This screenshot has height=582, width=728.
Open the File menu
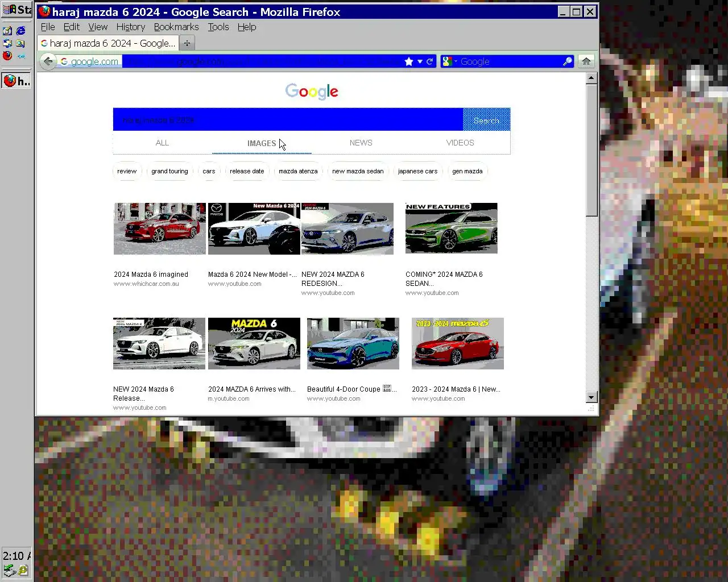click(48, 27)
